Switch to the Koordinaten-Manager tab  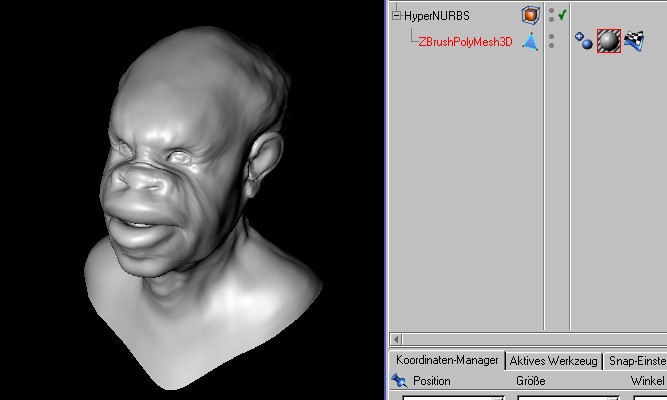click(x=446, y=360)
